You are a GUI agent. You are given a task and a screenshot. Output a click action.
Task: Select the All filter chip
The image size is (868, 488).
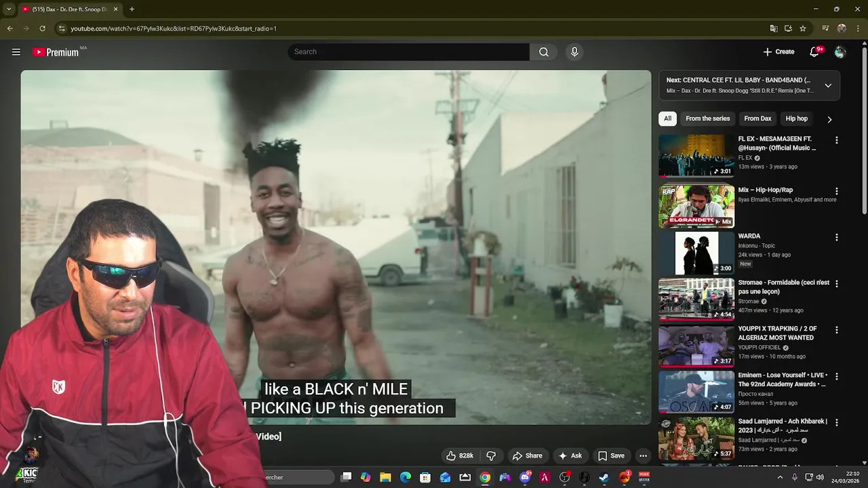pos(667,119)
